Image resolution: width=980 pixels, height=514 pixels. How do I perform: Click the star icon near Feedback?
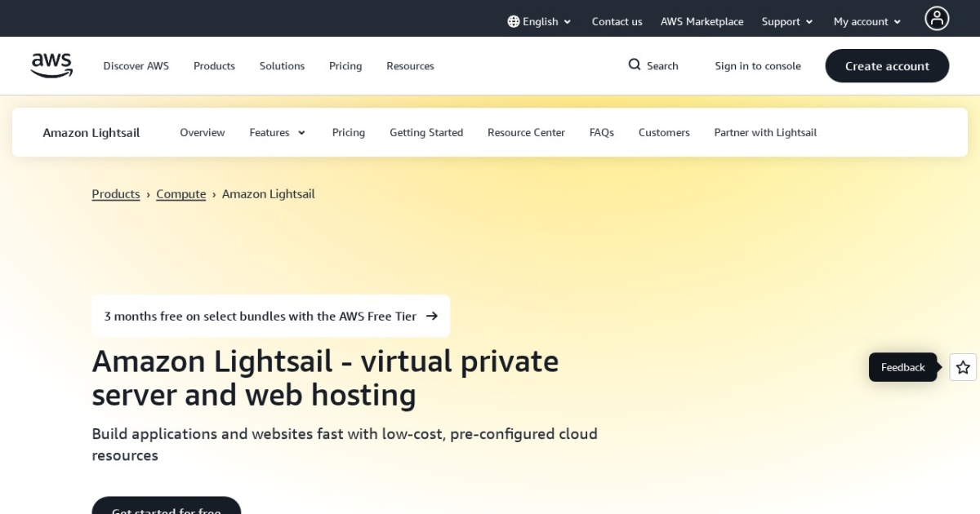[963, 367]
